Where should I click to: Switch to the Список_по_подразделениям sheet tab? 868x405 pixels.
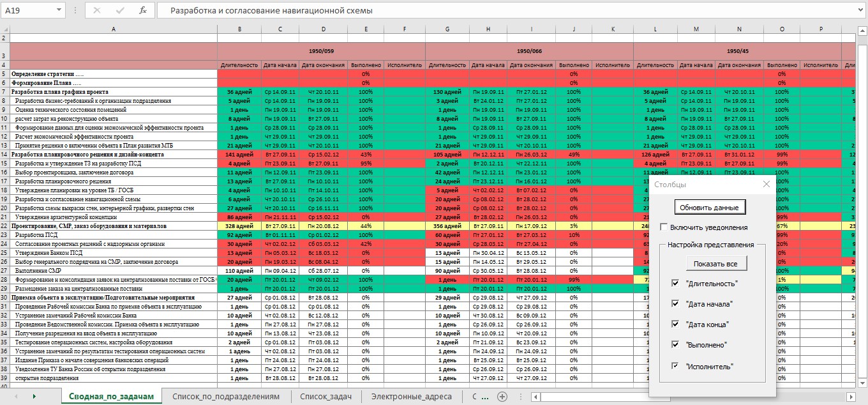(226, 397)
